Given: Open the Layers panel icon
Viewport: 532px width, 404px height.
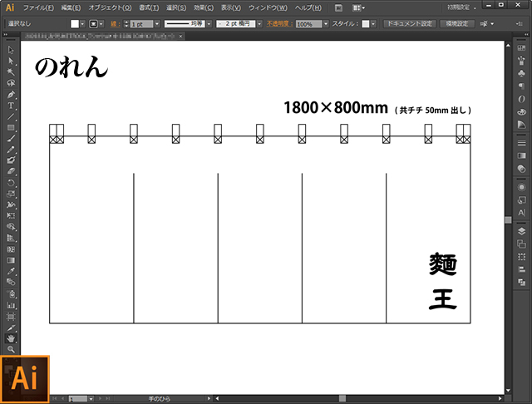Looking at the screenshot, I should [521, 231].
